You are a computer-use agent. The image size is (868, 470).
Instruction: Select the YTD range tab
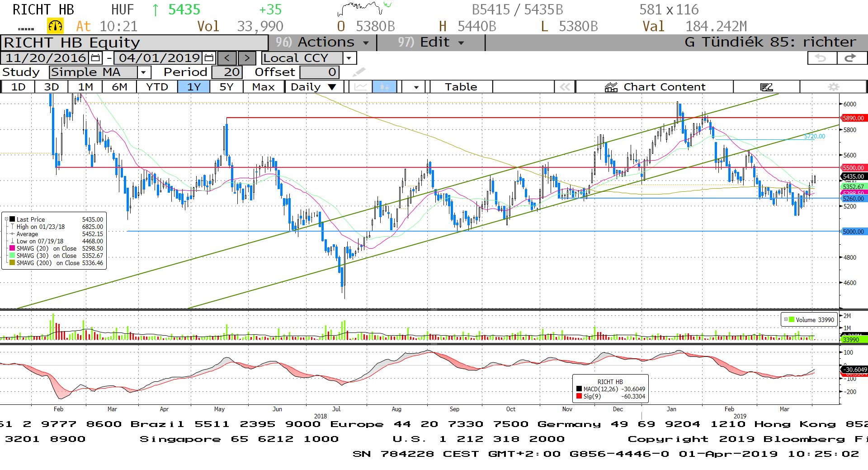coord(157,87)
